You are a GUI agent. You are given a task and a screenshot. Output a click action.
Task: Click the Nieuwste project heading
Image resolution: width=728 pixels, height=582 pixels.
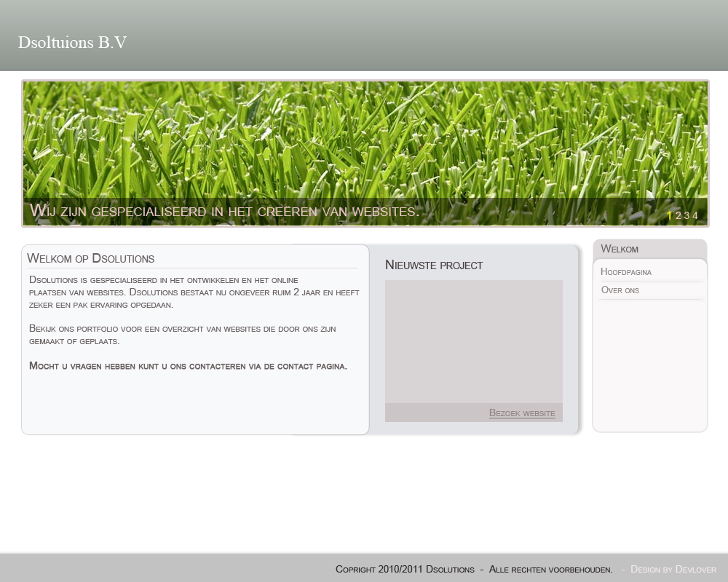[434, 265]
